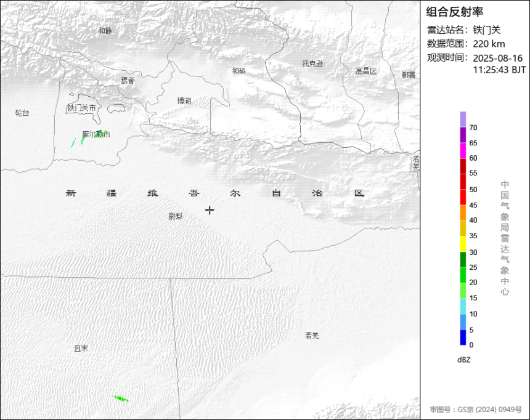Click the 和硕 map label

[x=238, y=71]
